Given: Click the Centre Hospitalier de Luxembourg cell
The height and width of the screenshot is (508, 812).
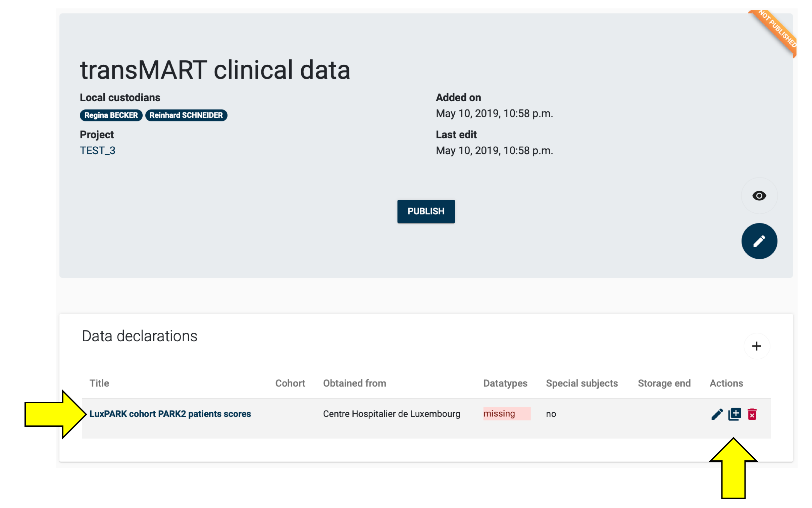Looking at the screenshot, I should (391, 414).
